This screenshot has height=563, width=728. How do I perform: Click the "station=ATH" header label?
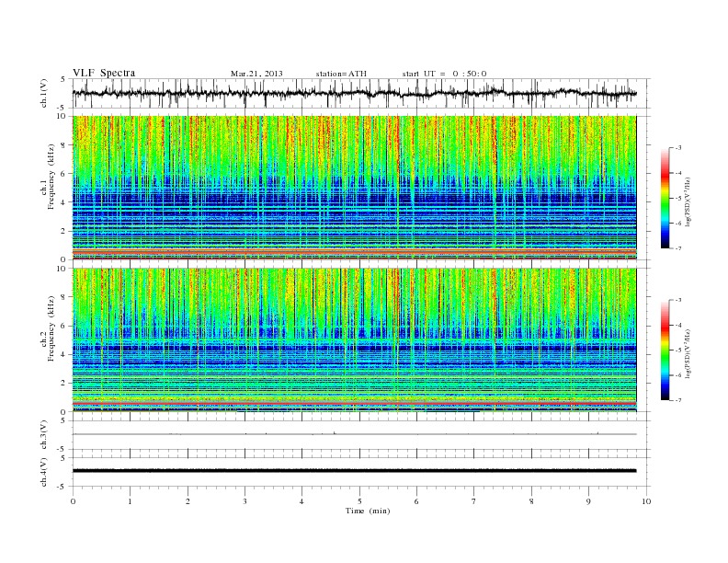coord(341,74)
